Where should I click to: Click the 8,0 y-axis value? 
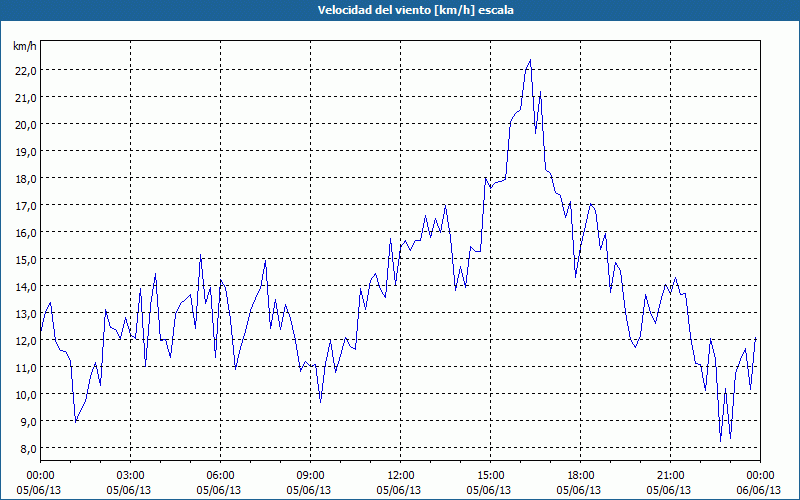[x=28, y=449]
